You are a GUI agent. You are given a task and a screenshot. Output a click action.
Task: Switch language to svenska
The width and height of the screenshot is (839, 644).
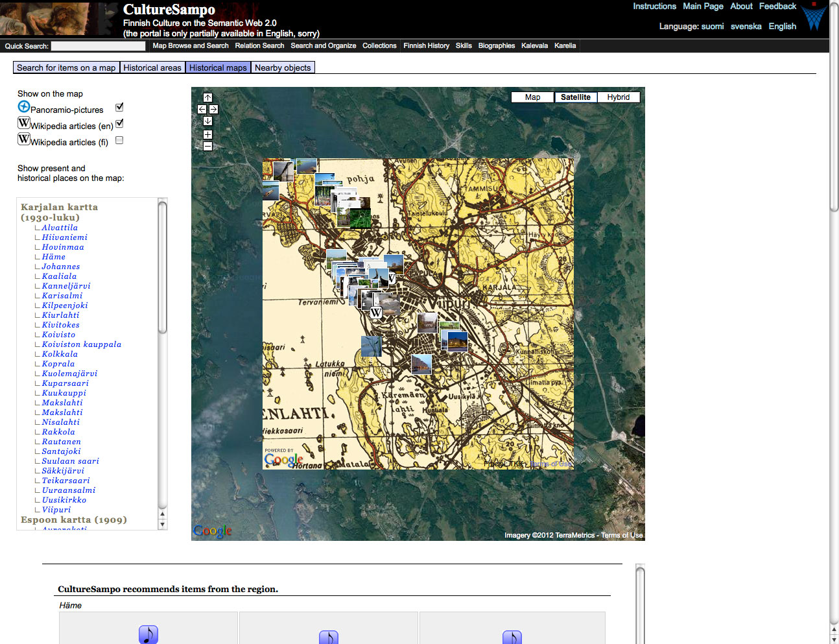746,27
